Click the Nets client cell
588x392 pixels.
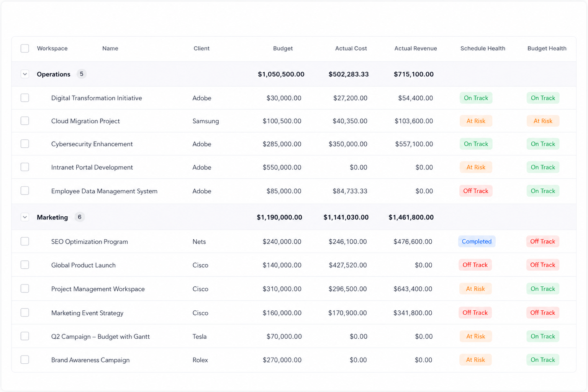click(199, 242)
